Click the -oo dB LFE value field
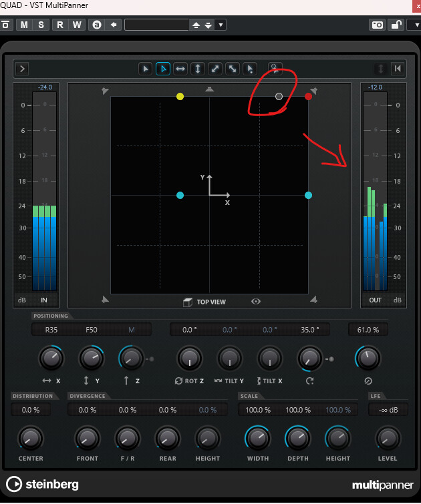The width and height of the screenshot is (421, 504). click(x=388, y=410)
